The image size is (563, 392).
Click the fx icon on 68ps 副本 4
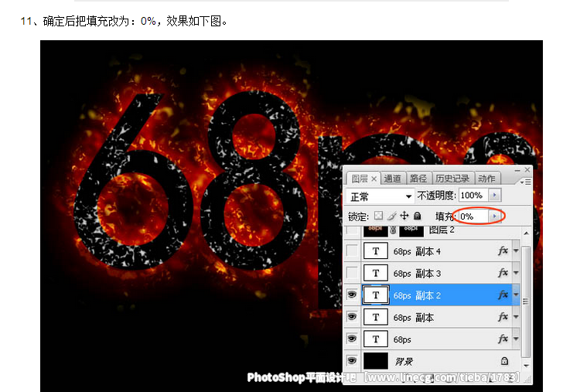tap(503, 251)
